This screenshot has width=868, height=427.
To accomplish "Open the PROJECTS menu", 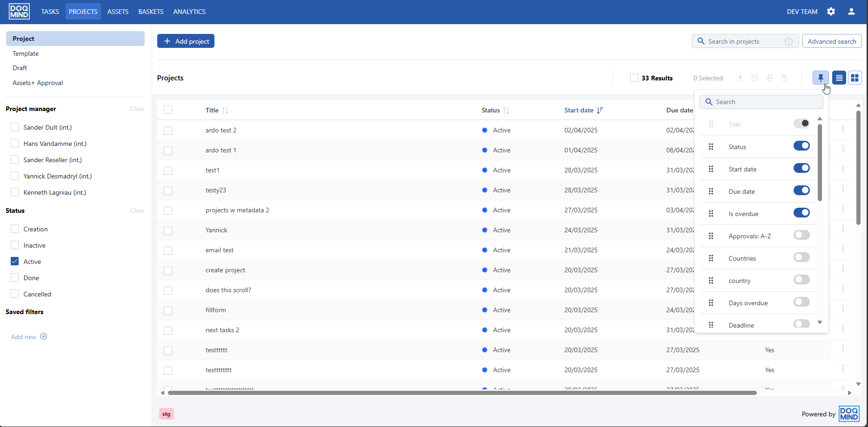I will 83,12.
